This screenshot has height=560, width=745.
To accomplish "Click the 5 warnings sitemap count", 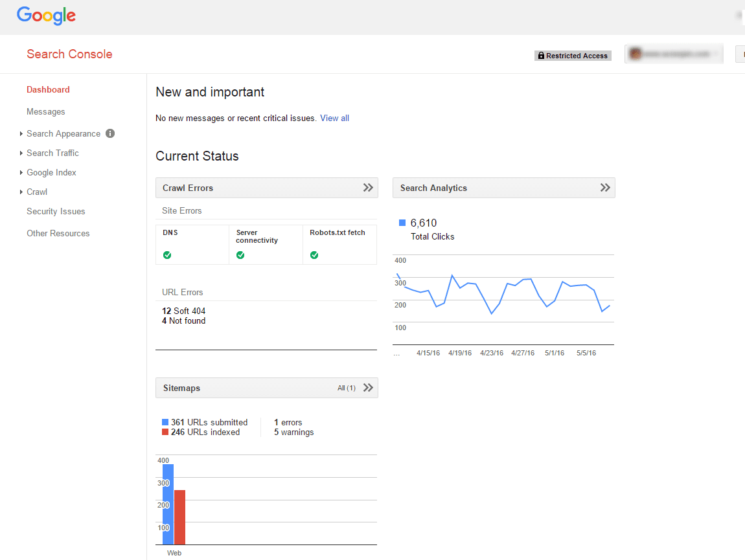I will coord(293,432).
